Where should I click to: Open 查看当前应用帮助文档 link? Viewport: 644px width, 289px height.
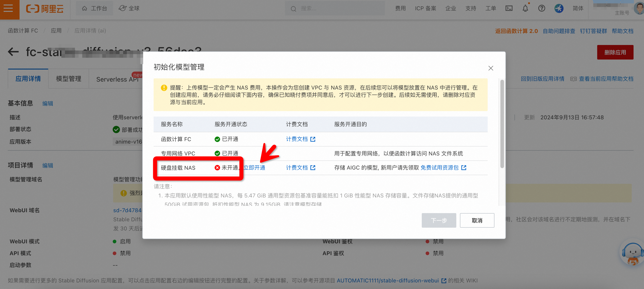(606, 79)
